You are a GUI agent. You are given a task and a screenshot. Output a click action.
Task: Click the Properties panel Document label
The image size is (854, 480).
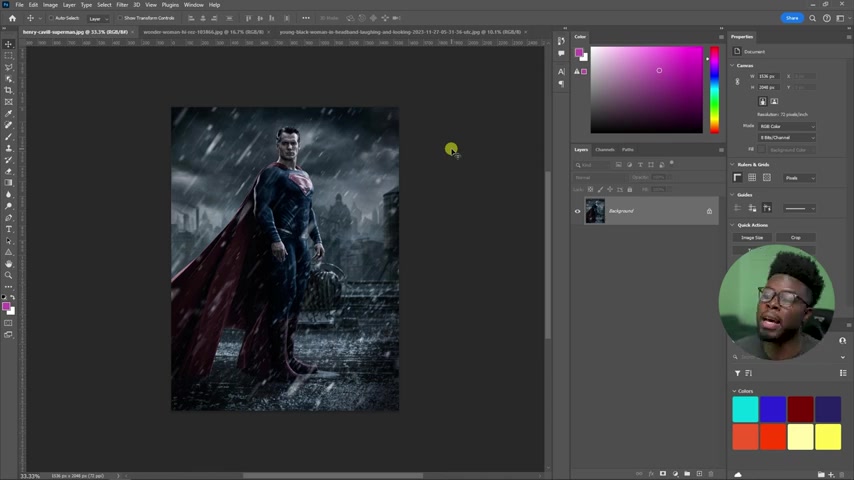point(754,52)
